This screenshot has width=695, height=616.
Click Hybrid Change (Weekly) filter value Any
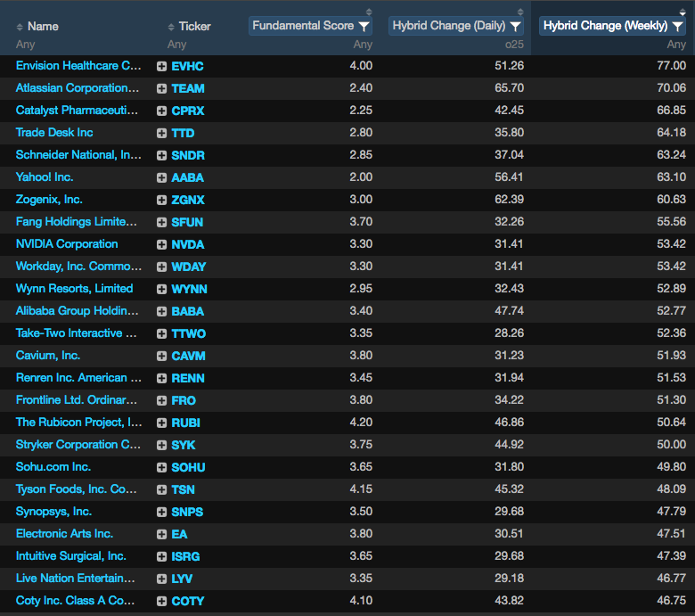[676, 45]
